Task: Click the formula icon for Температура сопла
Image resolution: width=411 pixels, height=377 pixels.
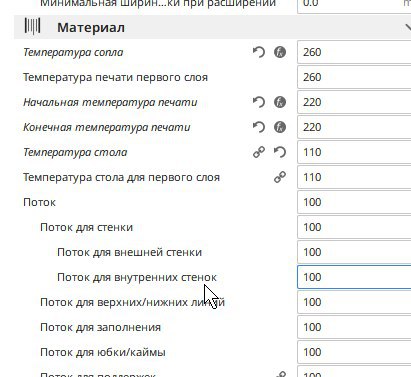Action: (280, 52)
